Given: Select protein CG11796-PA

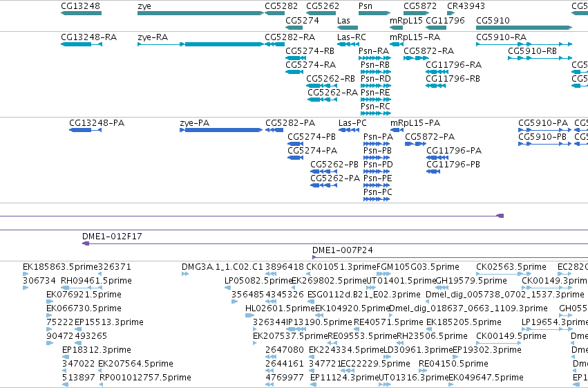Looking at the screenshot, I should (454, 151).
